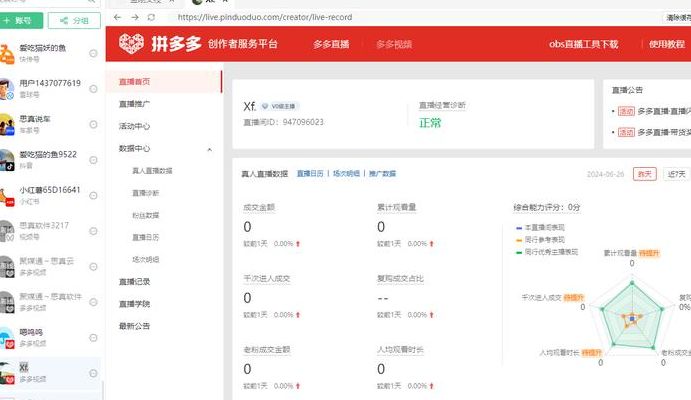Click the 千次进人成交 metric label above its 0 value
The image size is (691, 400).
point(267,278)
